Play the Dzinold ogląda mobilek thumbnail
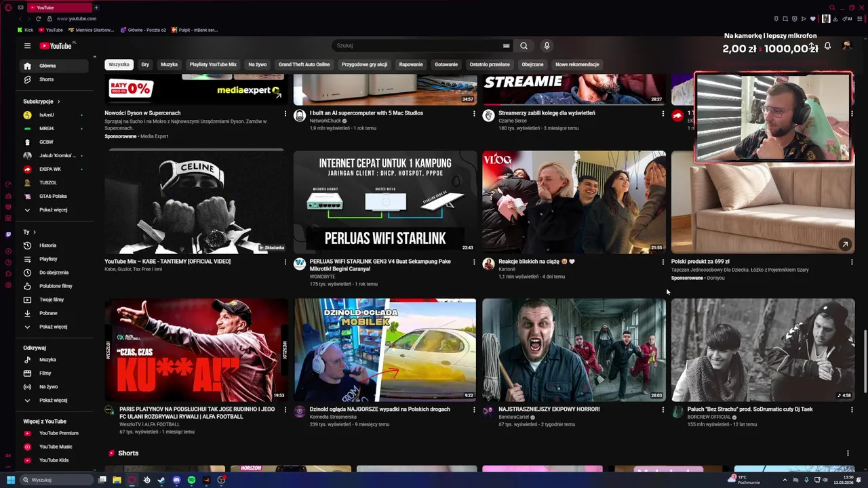The image size is (868, 488). coord(384,350)
